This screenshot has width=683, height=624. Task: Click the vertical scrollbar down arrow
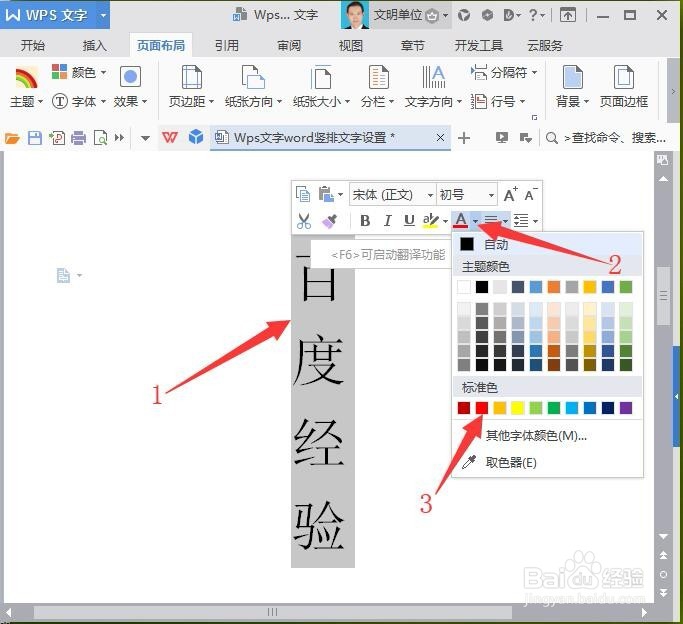coord(663,536)
